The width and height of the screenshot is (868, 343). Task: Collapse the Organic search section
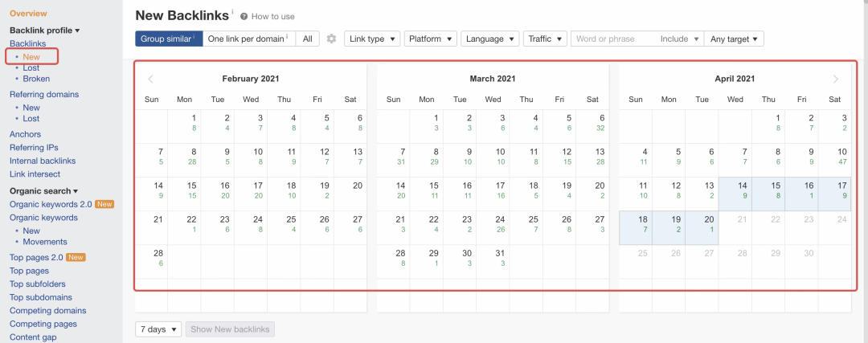point(43,191)
